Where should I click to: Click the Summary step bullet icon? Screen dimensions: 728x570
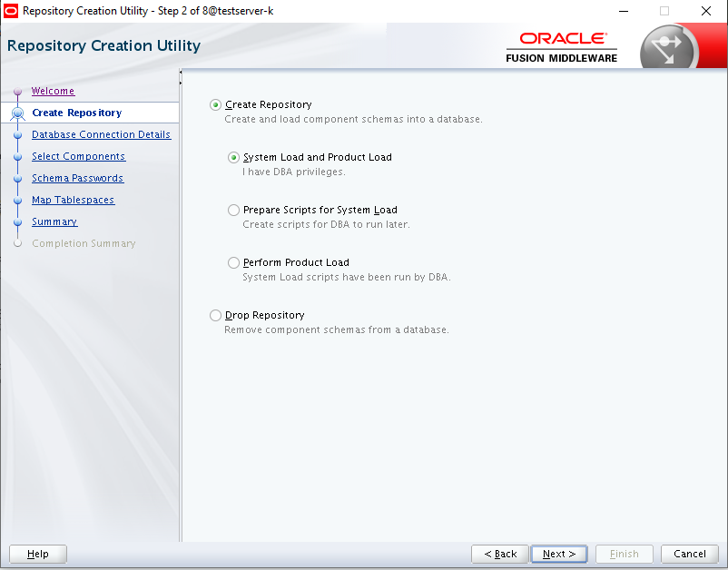(x=17, y=222)
